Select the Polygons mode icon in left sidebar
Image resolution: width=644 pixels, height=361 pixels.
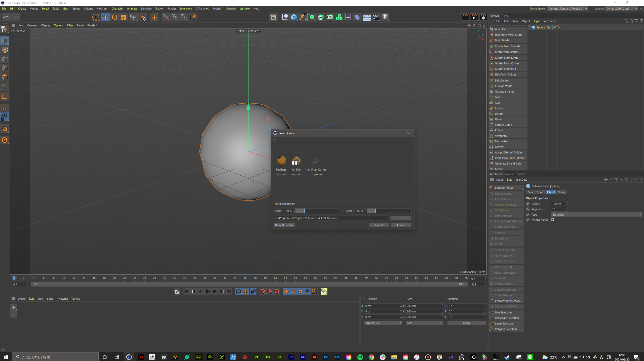(x=5, y=77)
